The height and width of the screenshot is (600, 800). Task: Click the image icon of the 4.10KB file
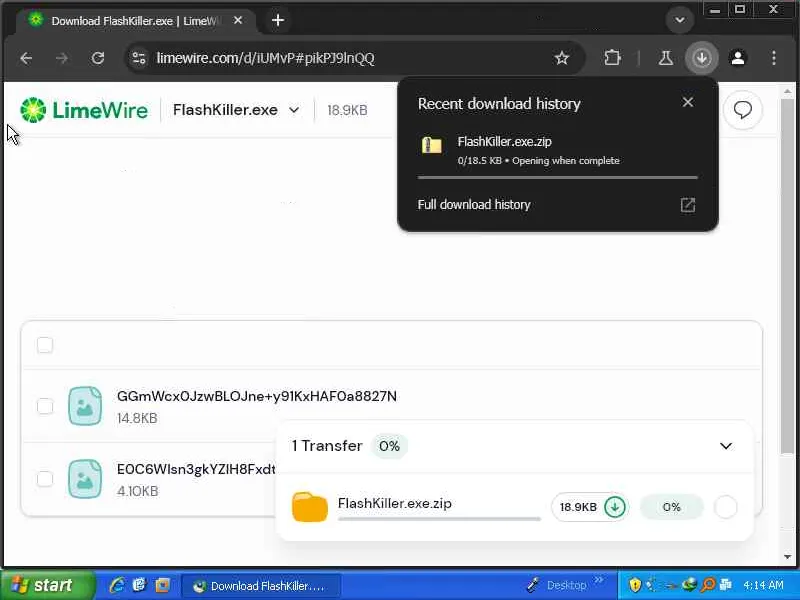pos(85,479)
